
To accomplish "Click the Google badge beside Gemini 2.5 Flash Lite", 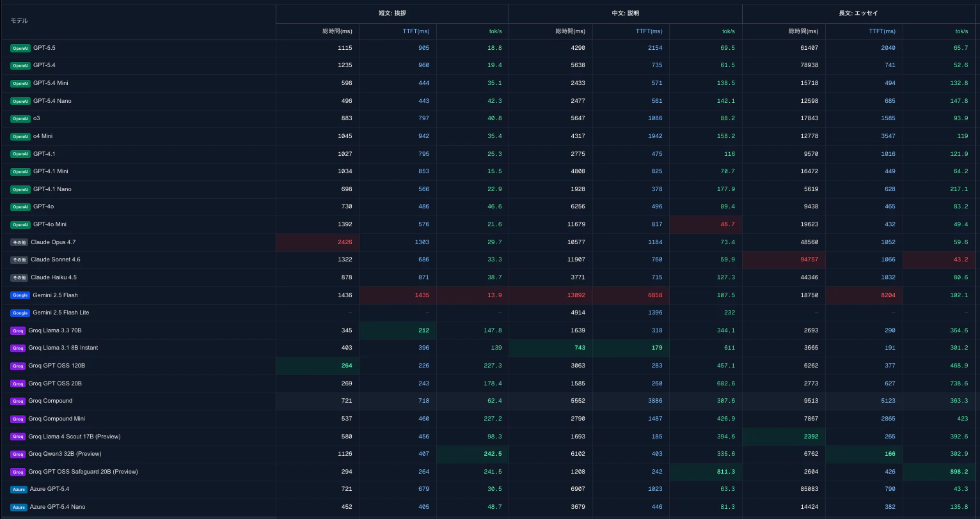I will [x=20, y=313].
